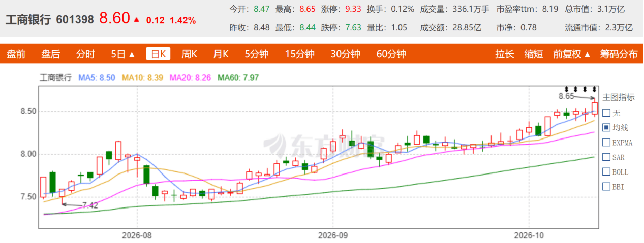Click the 主图指标 panel label
Screen dimensions: 644x243
click(618, 97)
